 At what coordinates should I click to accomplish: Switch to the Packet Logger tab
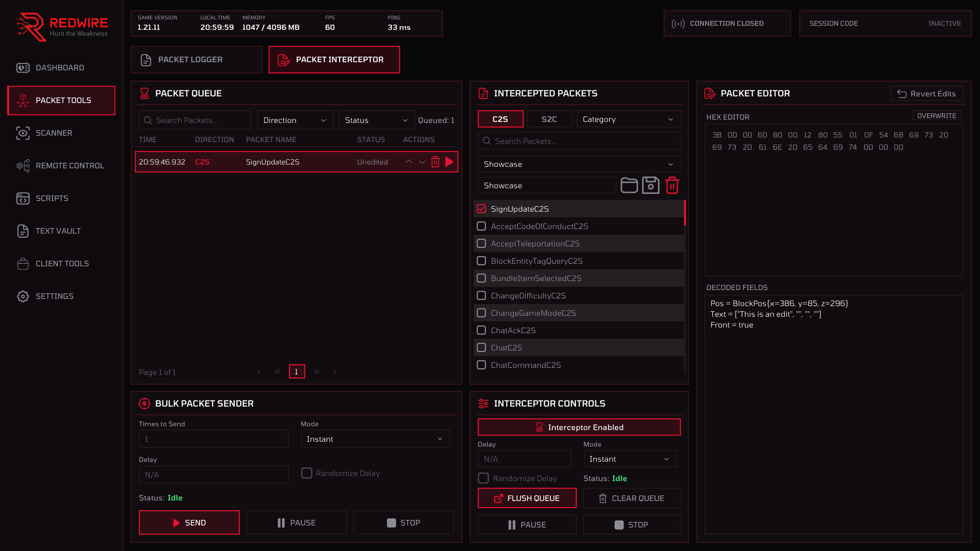196,60
